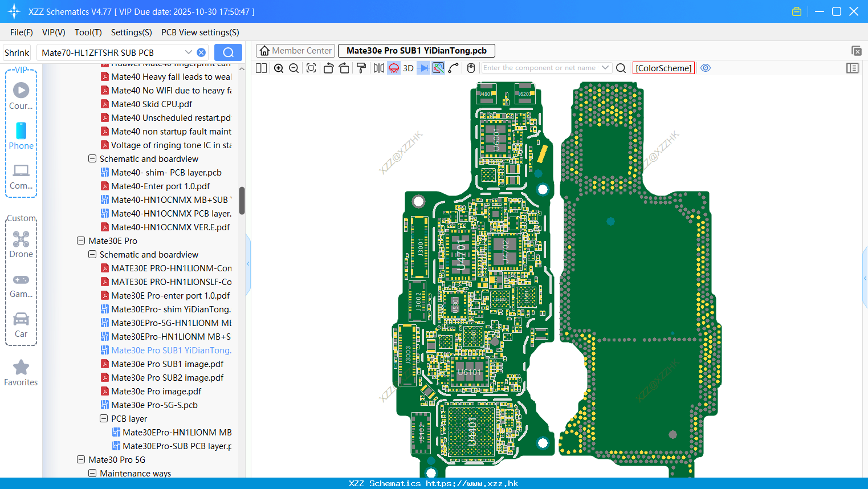The width and height of the screenshot is (868, 489).
Task: Toggle the net routing display icon
Action: [438, 68]
